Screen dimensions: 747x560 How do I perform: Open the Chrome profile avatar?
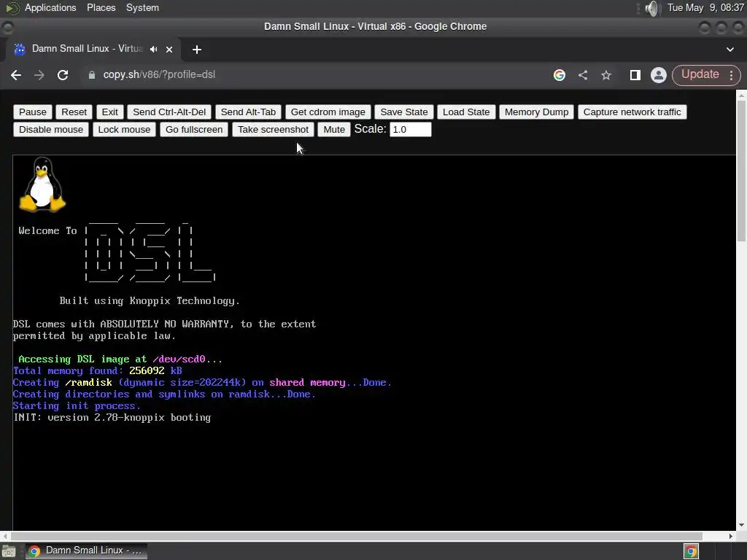(x=659, y=75)
